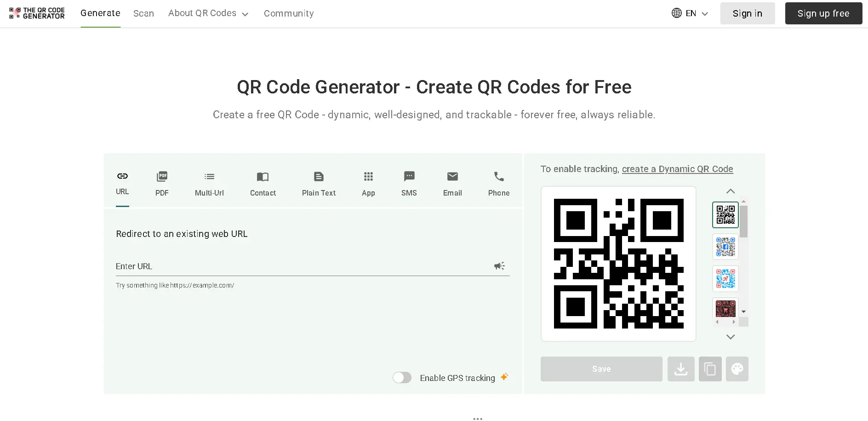868x421 pixels.
Task: Select the PDF QR code type
Action: (162, 183)
